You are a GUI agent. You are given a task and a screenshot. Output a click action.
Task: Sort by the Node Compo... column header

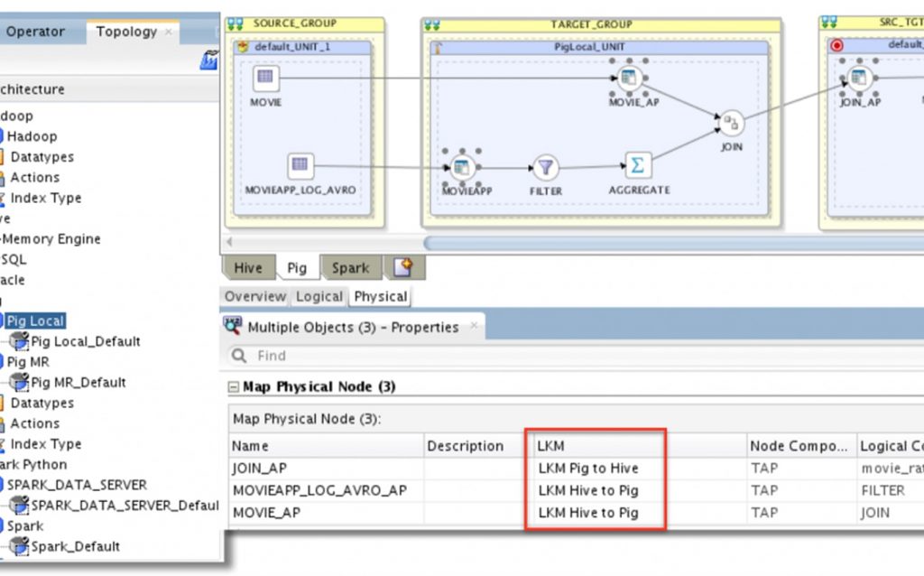[x=800, y=446]
